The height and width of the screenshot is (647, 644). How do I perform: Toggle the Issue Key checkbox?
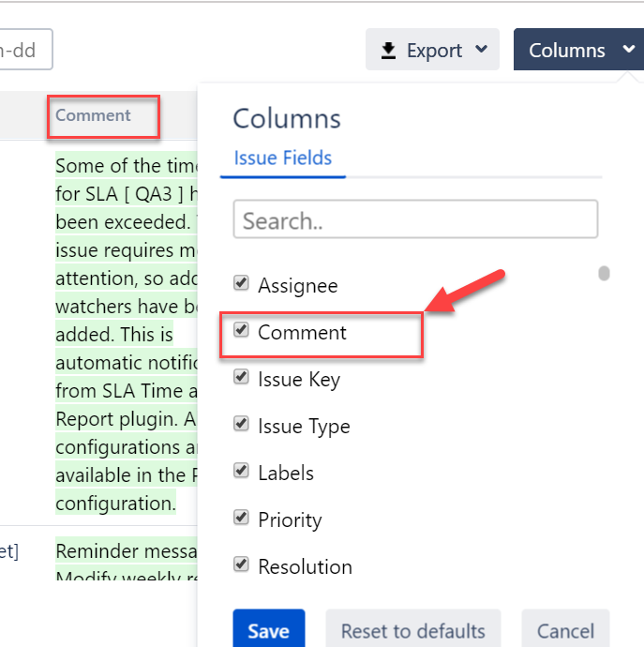241,377
